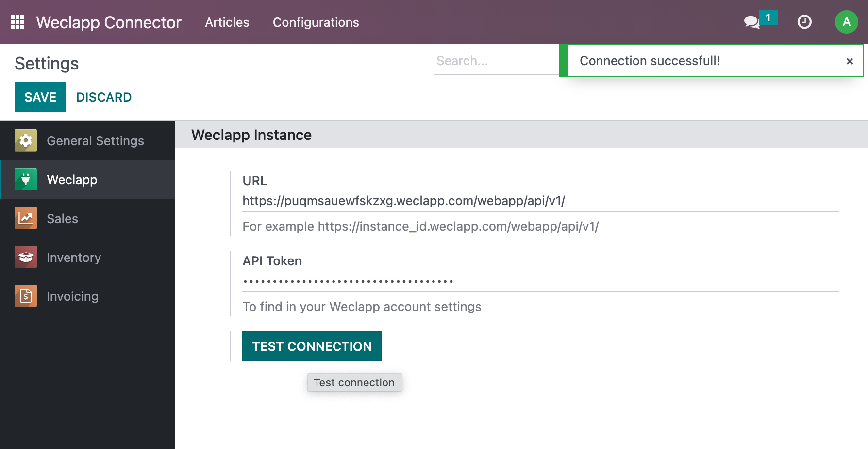Discard the settings changes
The height and width of the screenshot is (449, 868).
coord(104,97)
